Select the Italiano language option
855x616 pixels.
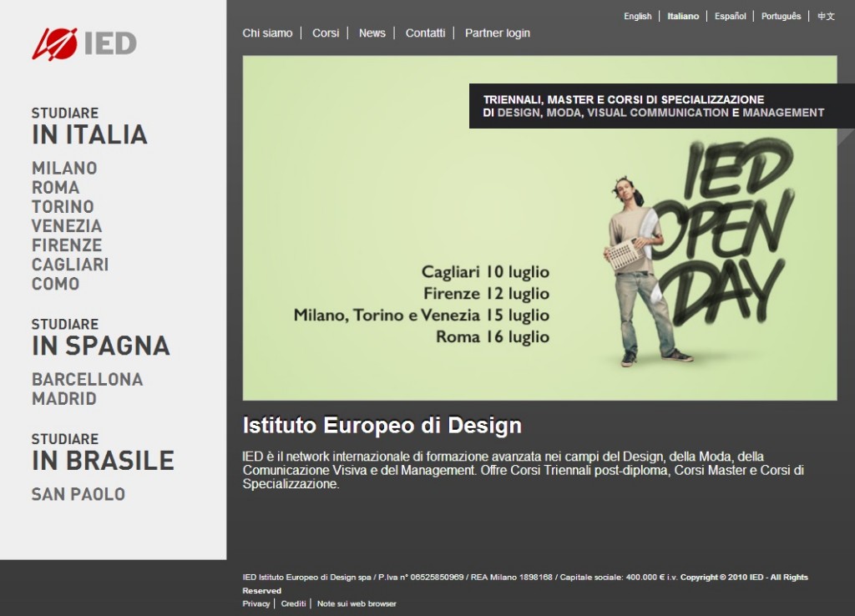[x=683, y=15]
